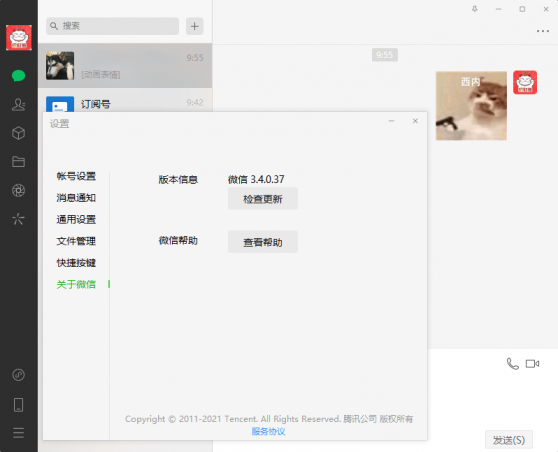Start a voice call in chat
The image size is (558, 452).
[x=512, y=364]
